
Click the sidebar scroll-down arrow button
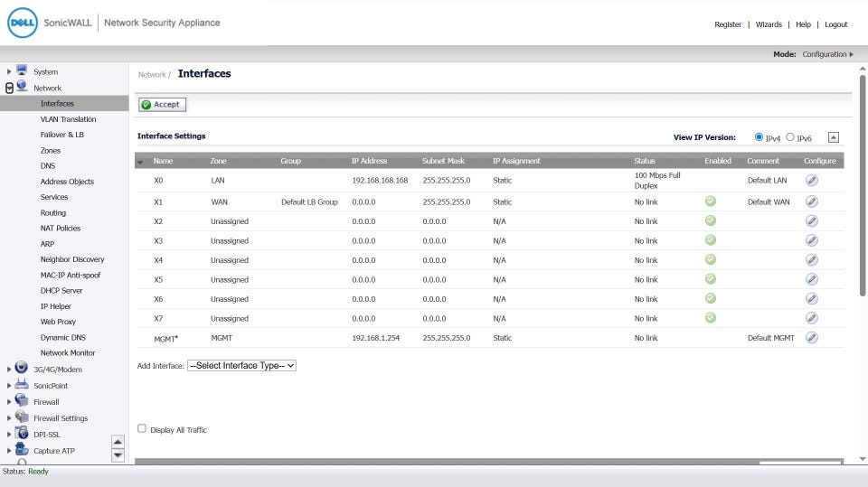pos(118,454)
